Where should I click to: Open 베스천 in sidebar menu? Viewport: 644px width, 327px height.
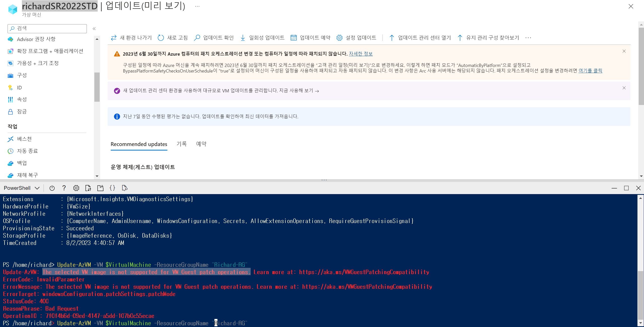pos(24,139)
